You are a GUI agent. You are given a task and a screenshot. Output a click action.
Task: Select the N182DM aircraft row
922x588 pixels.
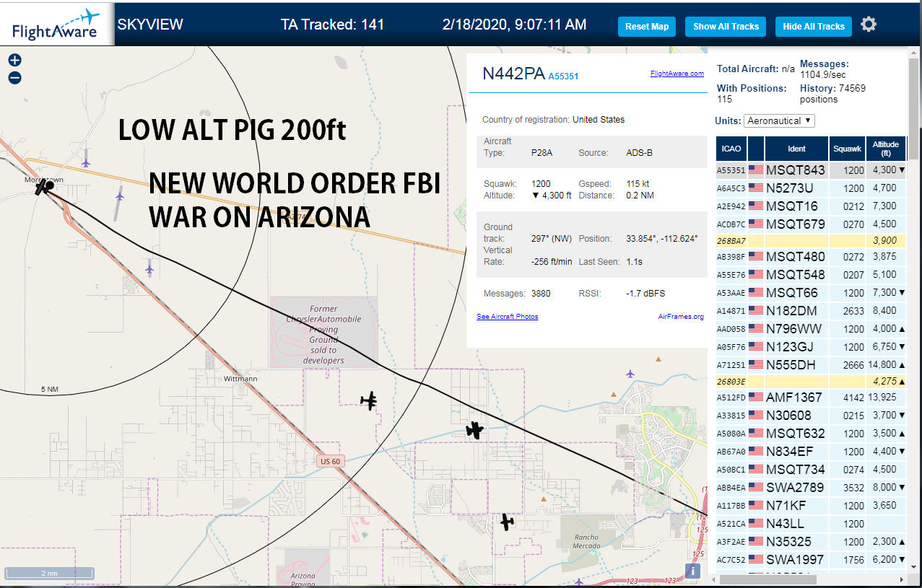811,311
